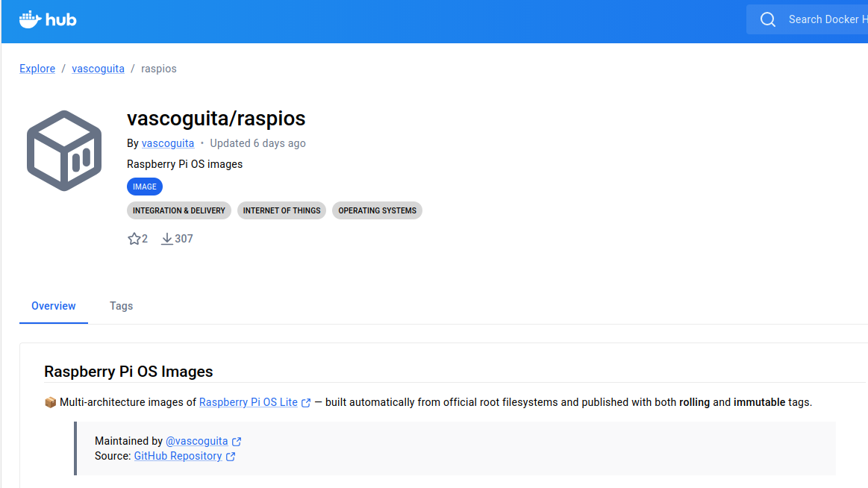
Task: Select the Internet of Things category chip
Action: tap(281, 210)
